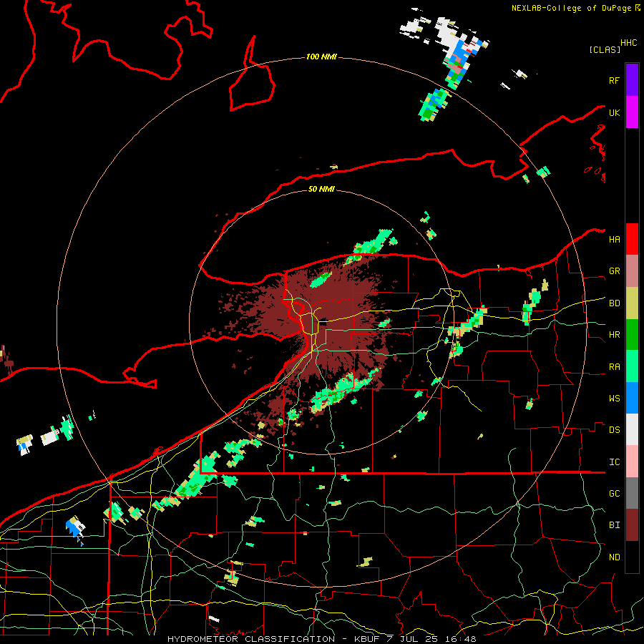The height and width of the screenshot is (644, 644).
Task: Click the '100 NMI' range ring label
Action: coord(321,57)
